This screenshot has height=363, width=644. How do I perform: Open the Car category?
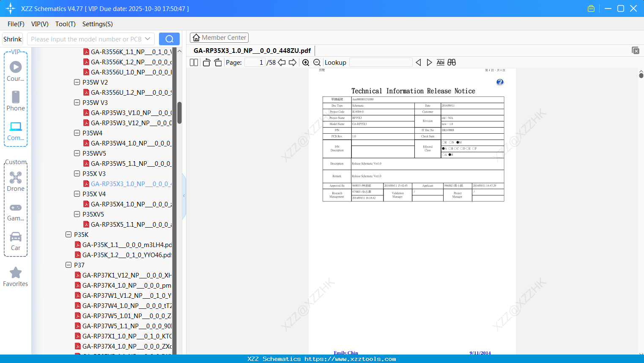point(16,241)
